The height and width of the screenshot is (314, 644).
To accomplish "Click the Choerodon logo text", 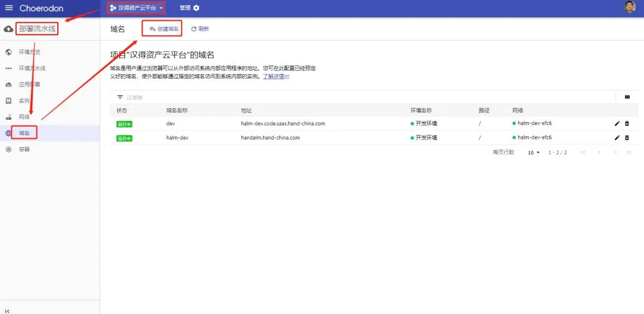I will [x=41, y=8].
